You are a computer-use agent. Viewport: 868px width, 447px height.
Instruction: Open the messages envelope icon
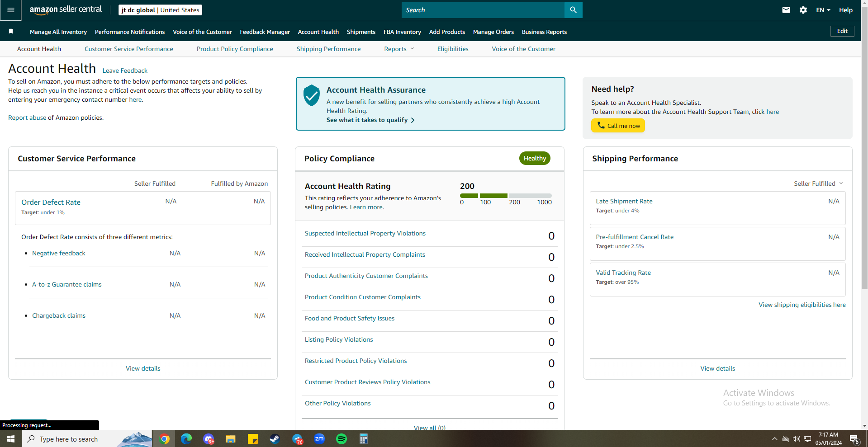[786, 10]
